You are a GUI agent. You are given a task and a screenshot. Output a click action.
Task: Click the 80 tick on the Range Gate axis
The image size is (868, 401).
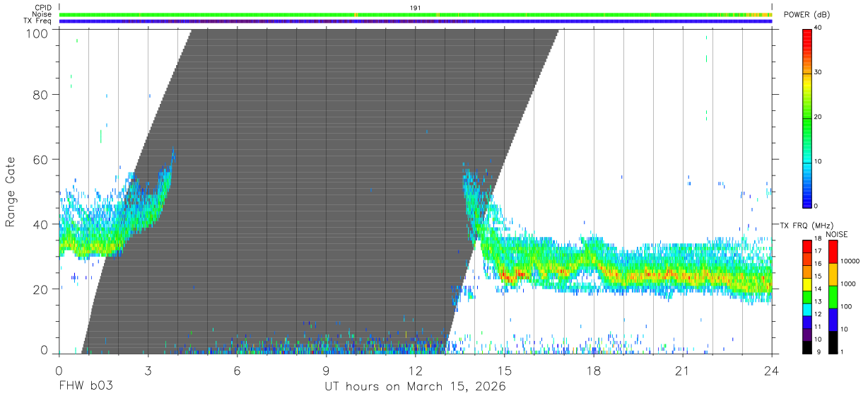click(42, 94)
